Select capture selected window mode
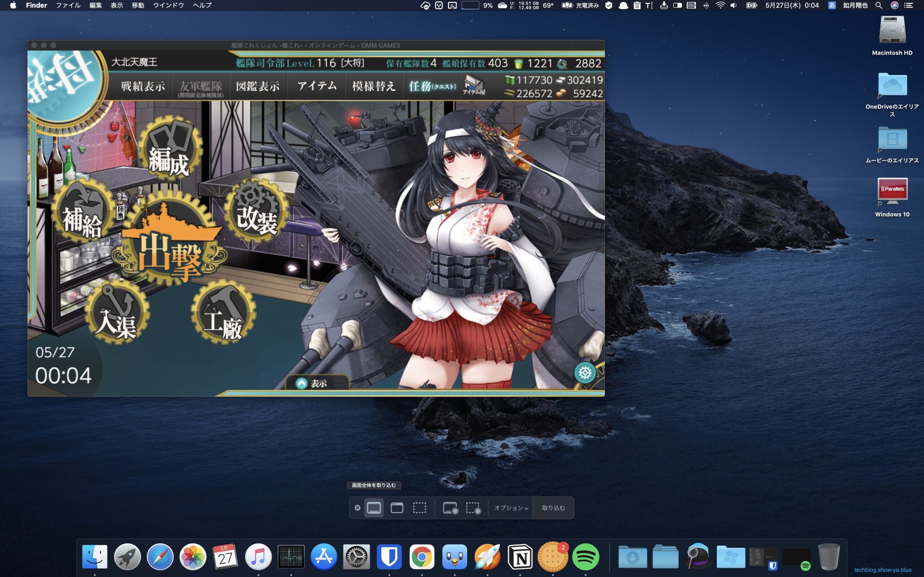Viewport: 924px width, 577px height. [x=397, y=508]
